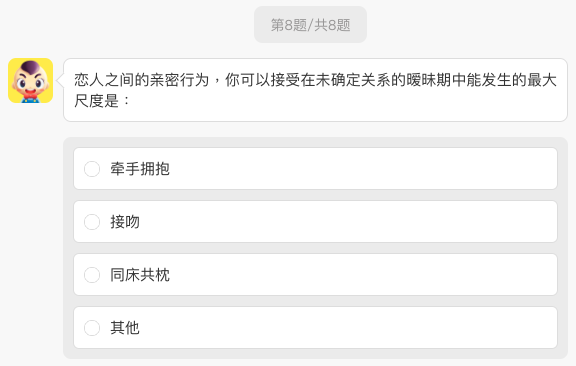Click the empty right side of the 牵手拥抱 card
The height and width of the screenshot is (366, 576).
[441, 169]
